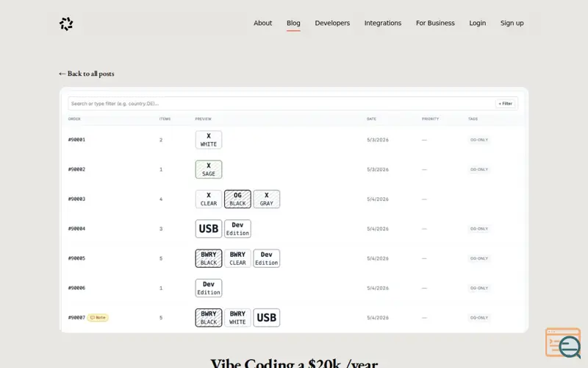Click the OG-ONLY tag on order #90004
The height and width of the screenshot is (368, 588).
click(x=479, y=229)
